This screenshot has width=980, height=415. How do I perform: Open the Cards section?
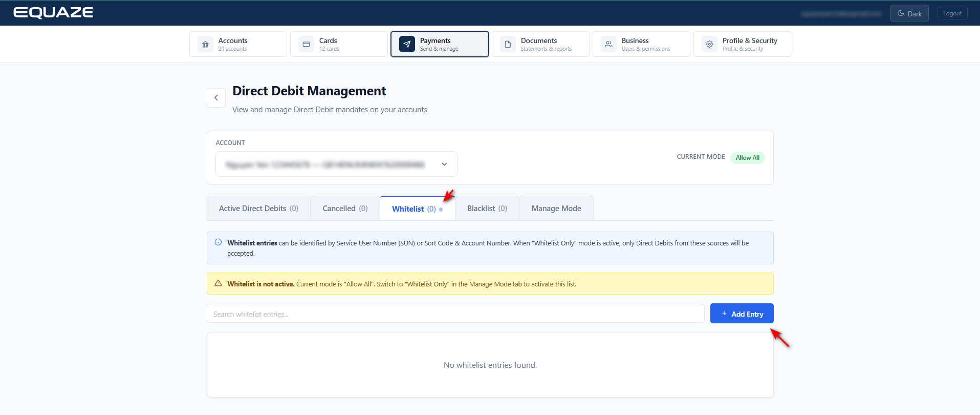[339, 44]
